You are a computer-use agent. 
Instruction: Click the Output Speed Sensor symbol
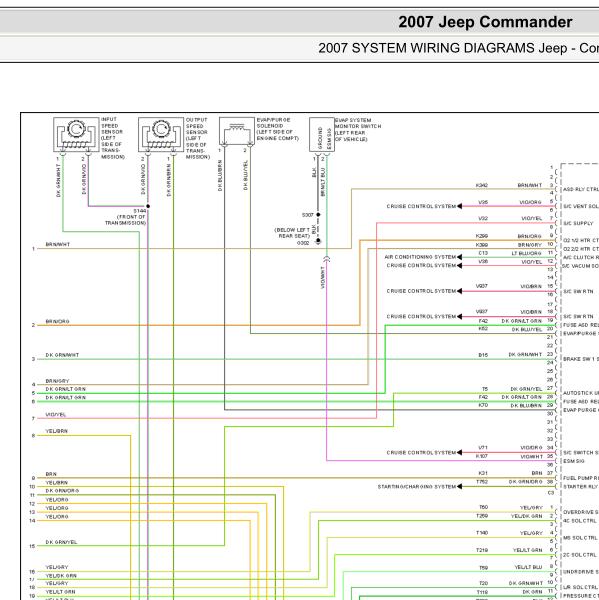click(x=161, y=134)
